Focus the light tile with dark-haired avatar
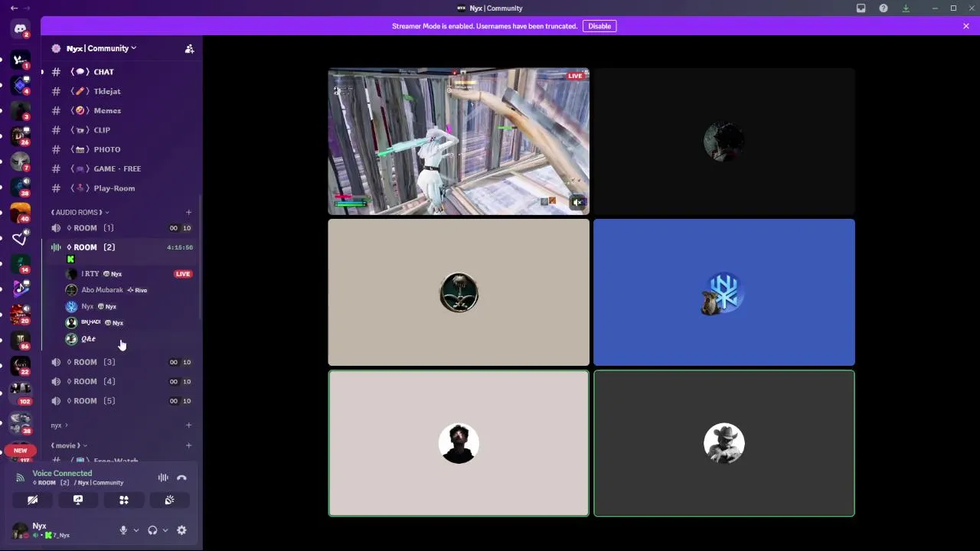The image size is (980, 551). click(x=459, y=443)
